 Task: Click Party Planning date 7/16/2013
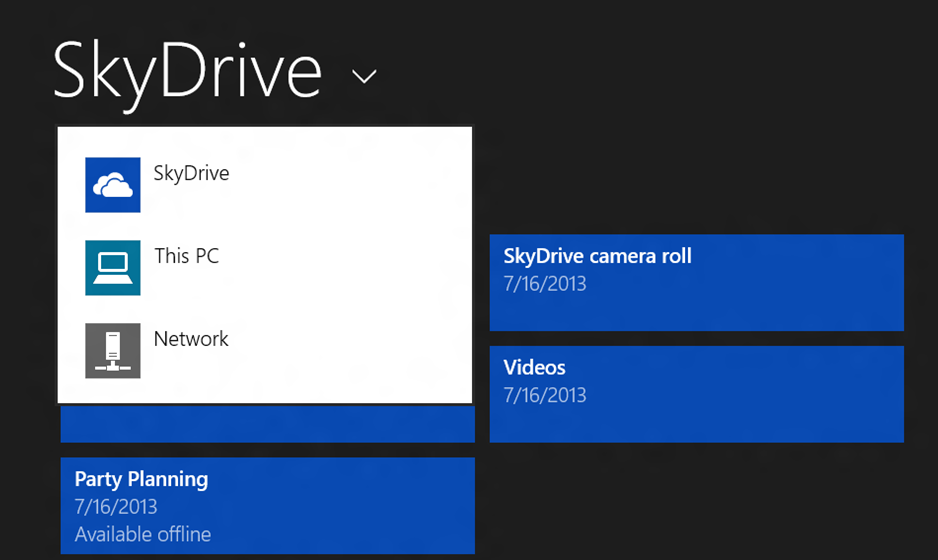tap(116, 507)
